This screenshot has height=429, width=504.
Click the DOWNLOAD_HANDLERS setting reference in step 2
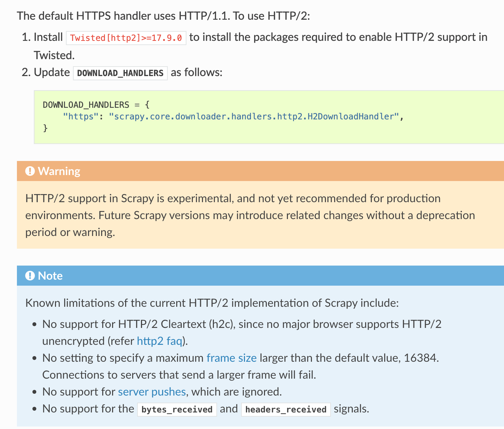point(120,73)
